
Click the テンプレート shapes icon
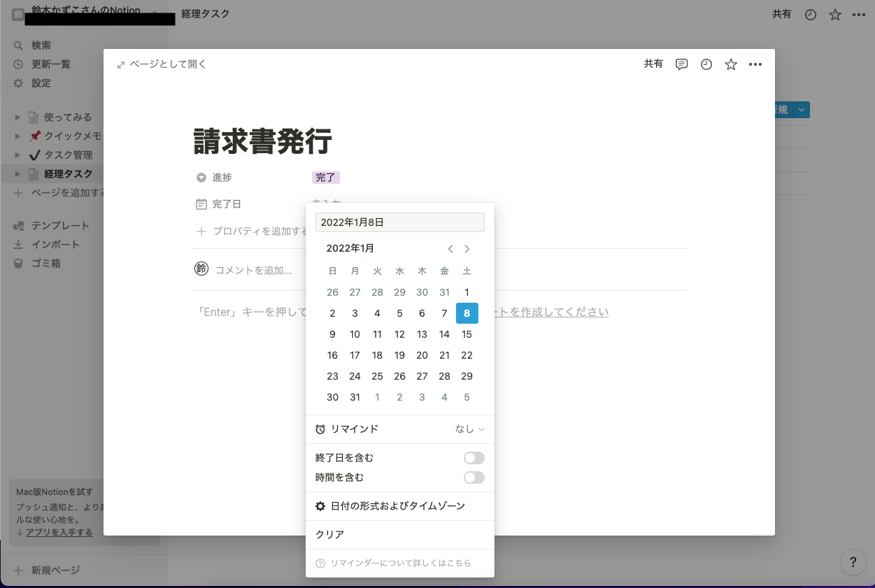(18, 226)
